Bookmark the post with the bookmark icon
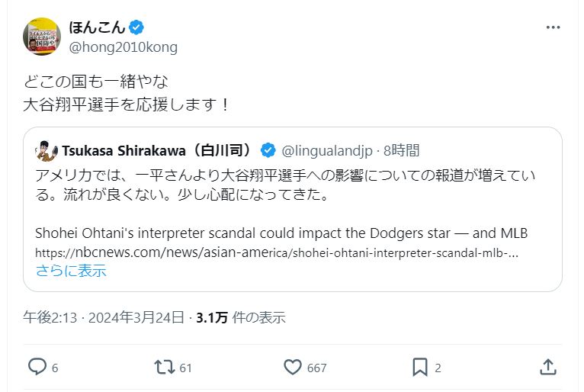Screen dimensions: 584x392 420,367
